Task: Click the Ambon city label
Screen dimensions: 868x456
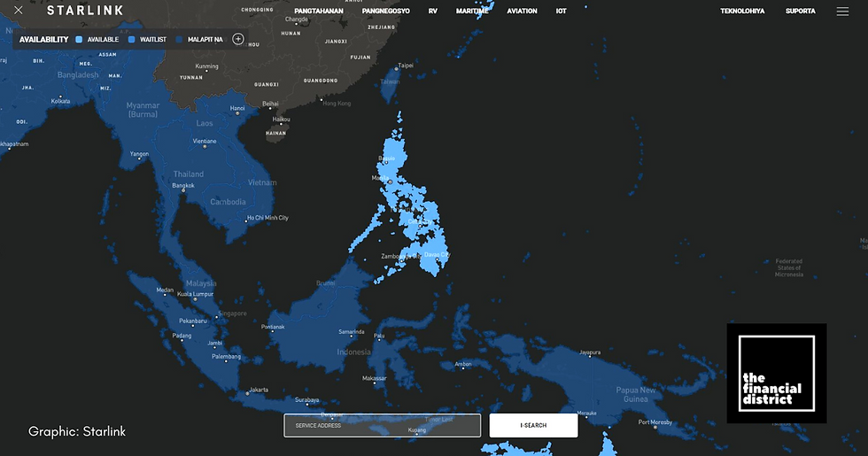Action: click(462, 364)
